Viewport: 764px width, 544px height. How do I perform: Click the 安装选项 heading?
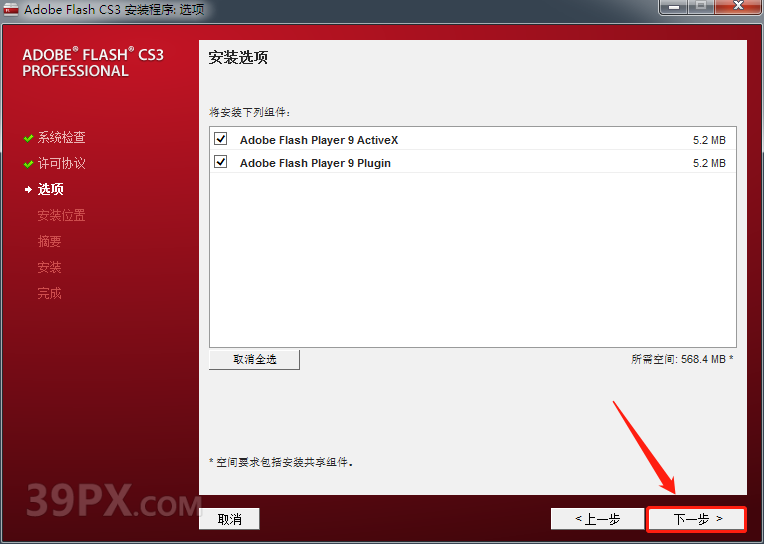coord(238,58)
